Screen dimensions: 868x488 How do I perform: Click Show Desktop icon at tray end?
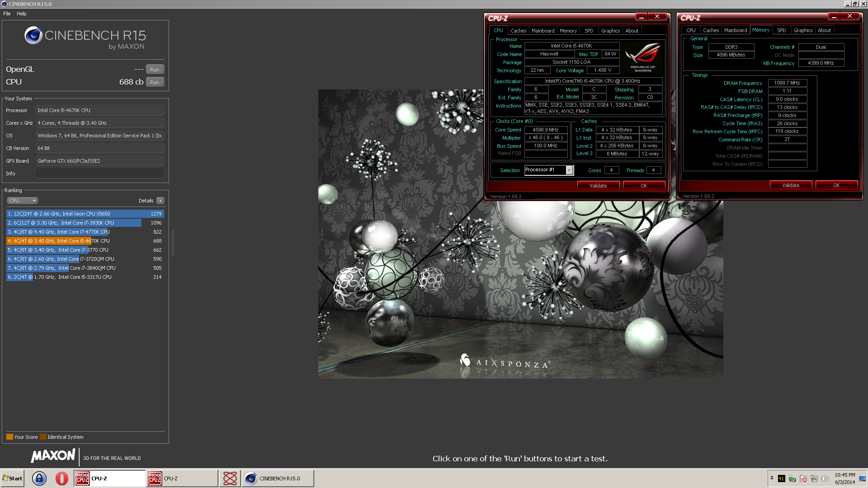coord(863,479)
